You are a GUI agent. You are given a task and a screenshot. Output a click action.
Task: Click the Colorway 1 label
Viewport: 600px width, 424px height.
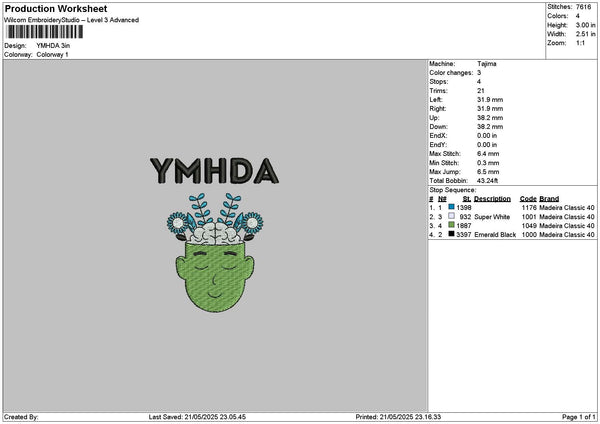coord(52,54)
